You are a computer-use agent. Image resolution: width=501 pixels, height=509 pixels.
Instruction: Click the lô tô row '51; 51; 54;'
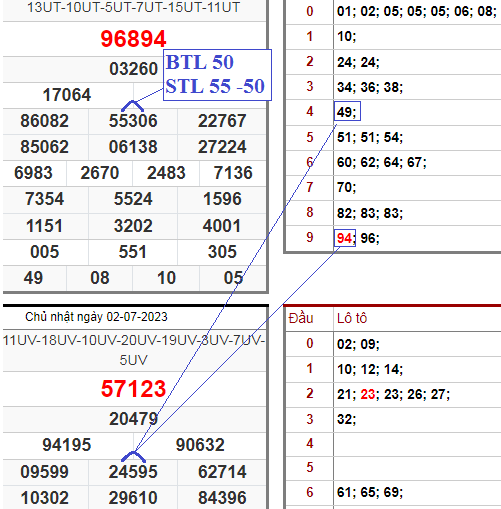[x=370, y=137]
